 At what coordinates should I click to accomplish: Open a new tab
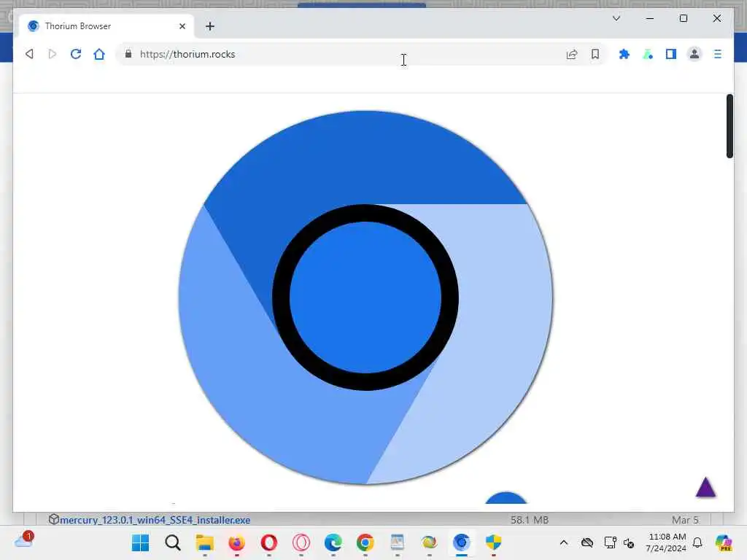click(210, 26)
